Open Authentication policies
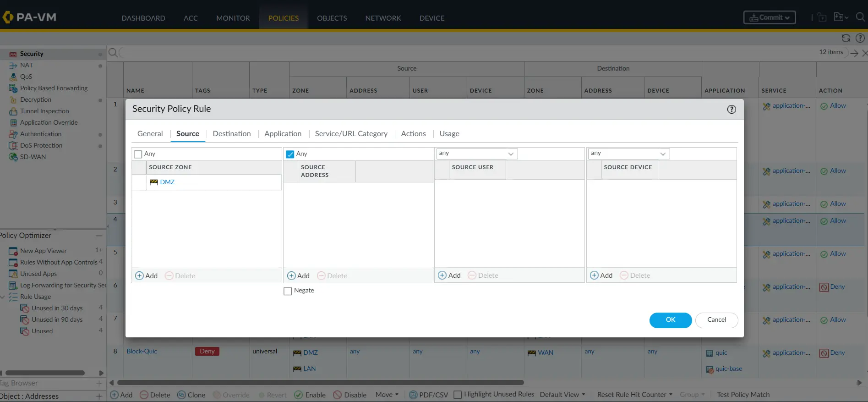Viewport: 868px width, 402px height. [x=41, y=134]
